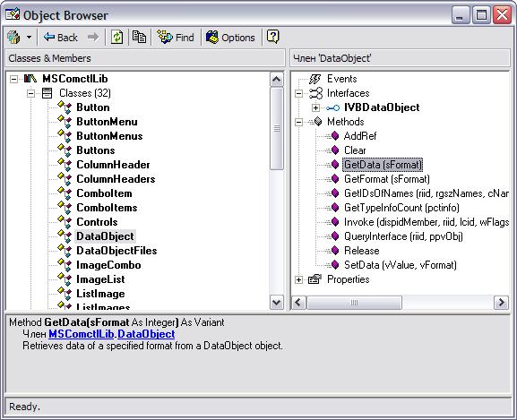Click the Events lightning icon
Screen dimensions: 517x420
315,79
